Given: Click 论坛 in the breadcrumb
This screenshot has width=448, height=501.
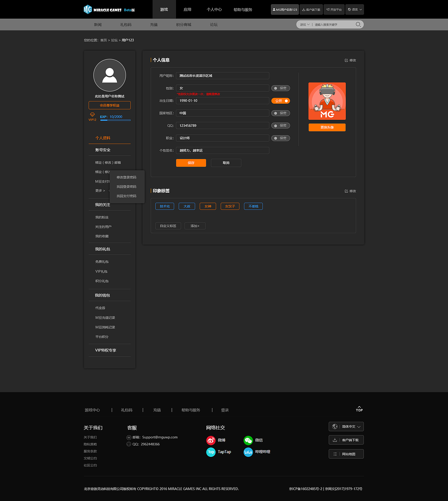Looking at the screenshot, I should click(x=114, y=40).
